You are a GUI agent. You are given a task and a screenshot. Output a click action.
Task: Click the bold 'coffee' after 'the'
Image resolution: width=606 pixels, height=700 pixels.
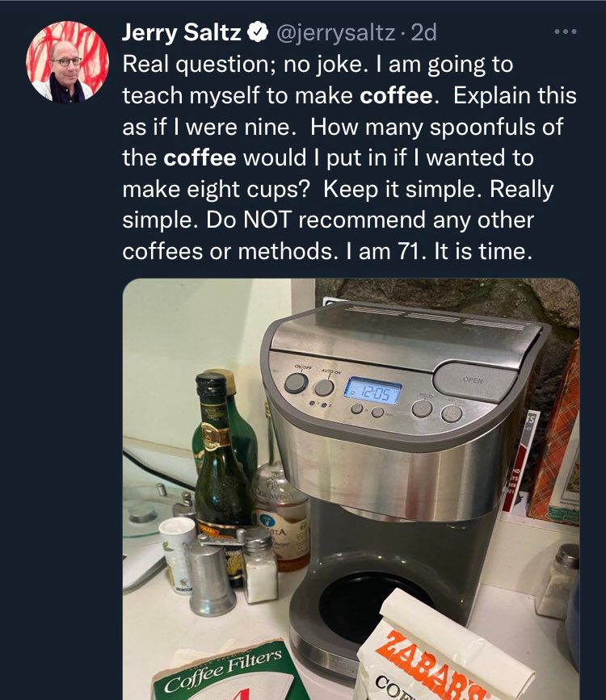click(200, 157)
